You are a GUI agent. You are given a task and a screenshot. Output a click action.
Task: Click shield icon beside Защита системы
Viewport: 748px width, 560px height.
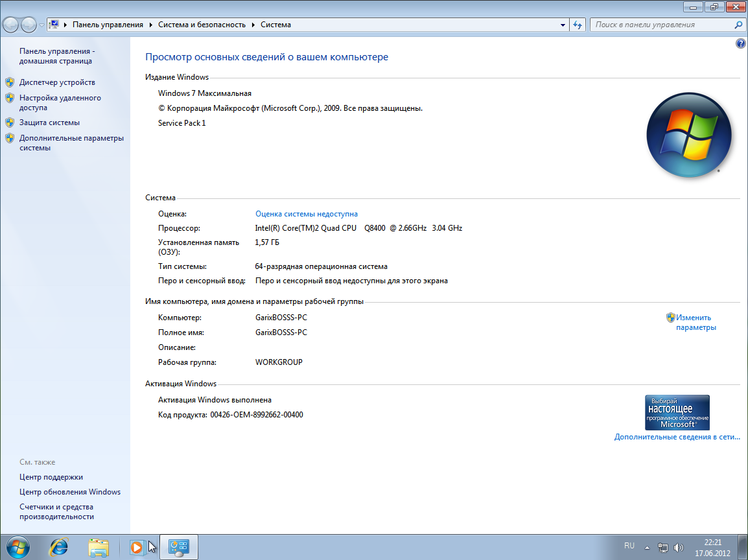10,122
